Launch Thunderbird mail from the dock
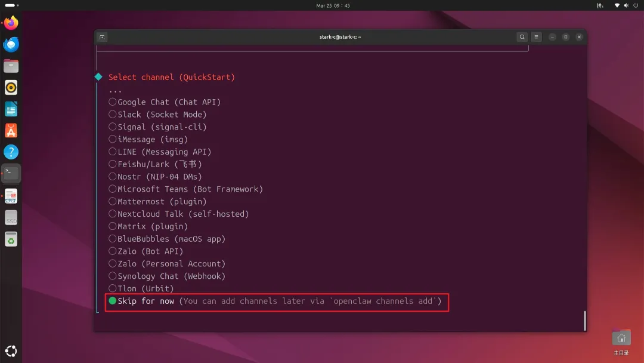644x363 pixels. click(11, 44)
